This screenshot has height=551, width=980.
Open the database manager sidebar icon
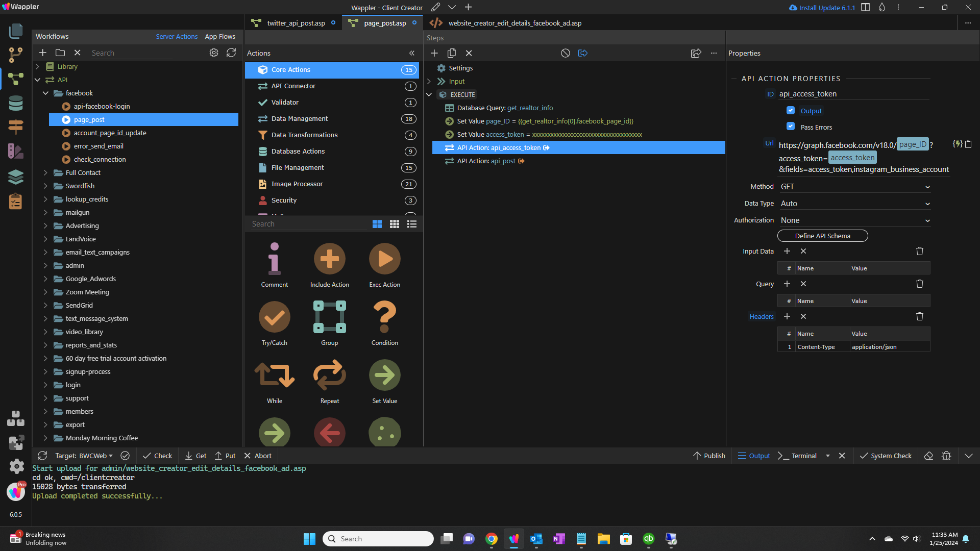tap(16, 103)
